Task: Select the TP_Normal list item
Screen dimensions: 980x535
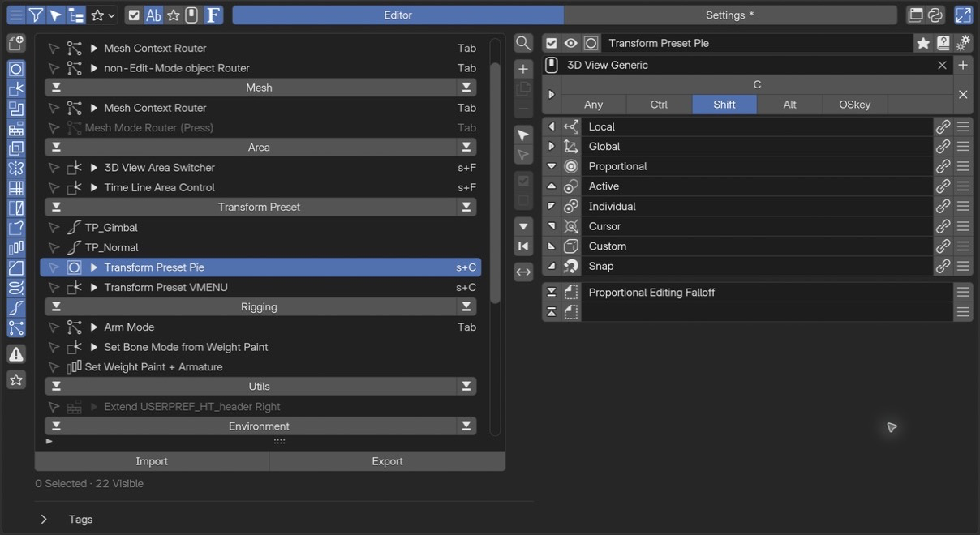Action: point(260,247)
